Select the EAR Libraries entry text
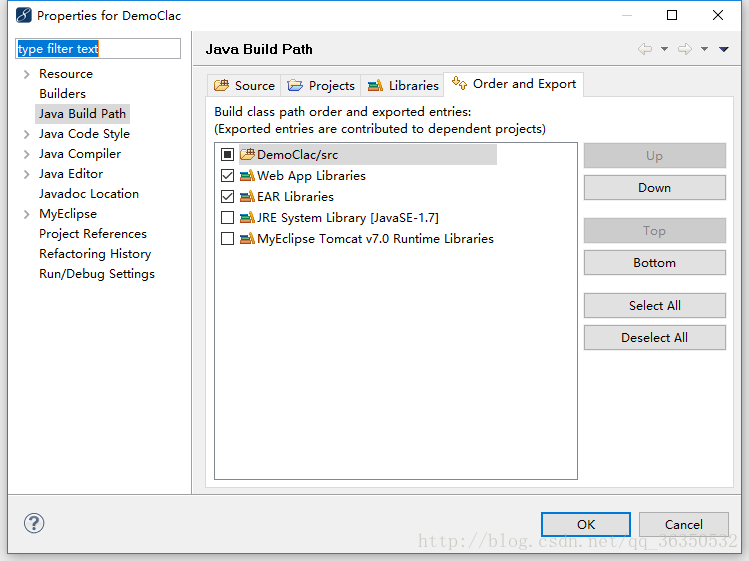The height and width of the screenshot is (561, 749). (x=295, y=197)
